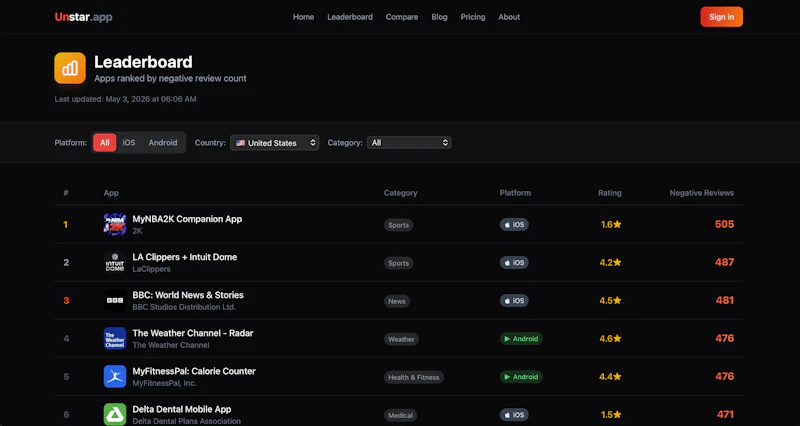Click the Platform column header
Viewport: 800px width, 426px height.
[x=515, y=193]
